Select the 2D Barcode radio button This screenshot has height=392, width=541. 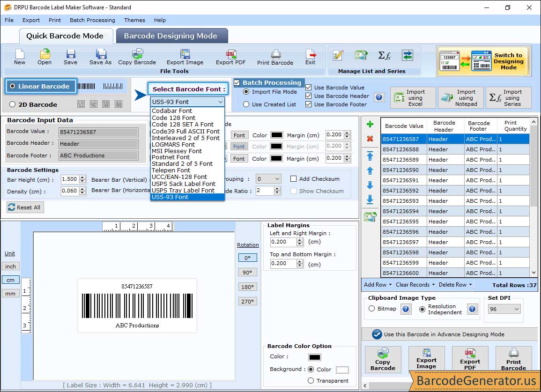pos(13,104)
